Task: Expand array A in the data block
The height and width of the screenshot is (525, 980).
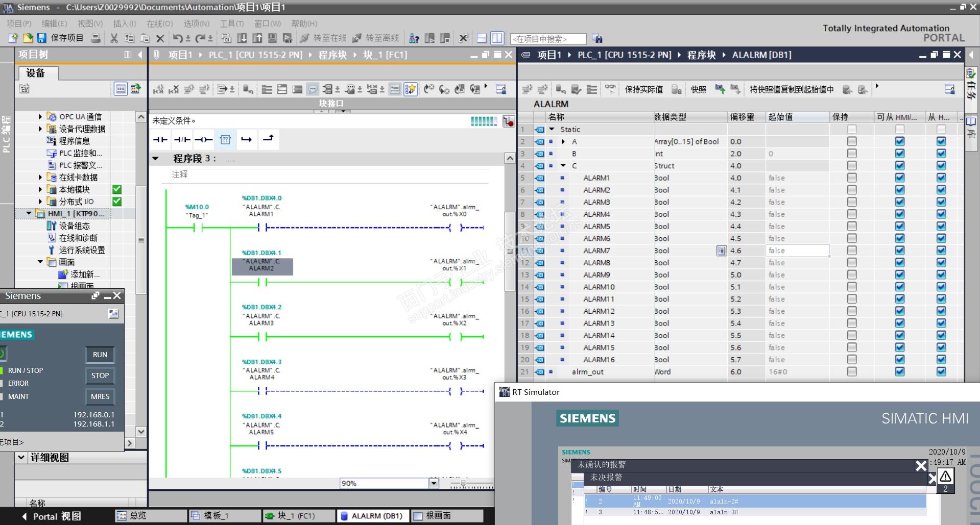Action: tap(563, 142)
